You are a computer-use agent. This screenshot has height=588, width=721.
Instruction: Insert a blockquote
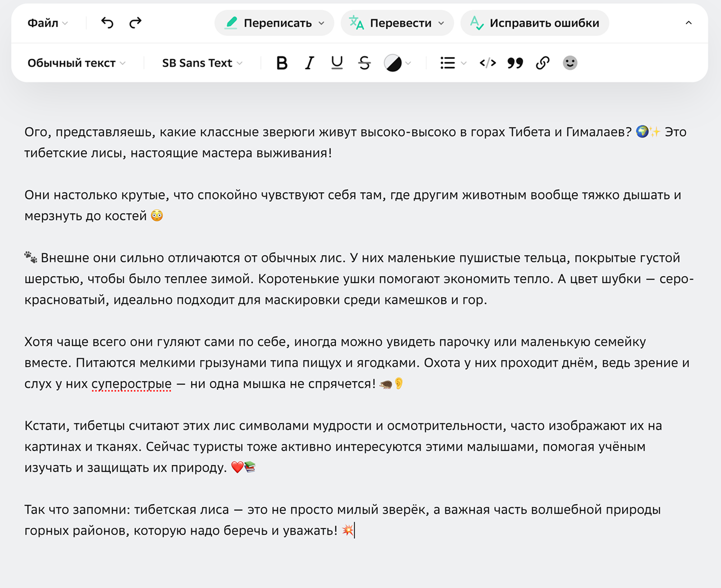click(x=515, y=62)
